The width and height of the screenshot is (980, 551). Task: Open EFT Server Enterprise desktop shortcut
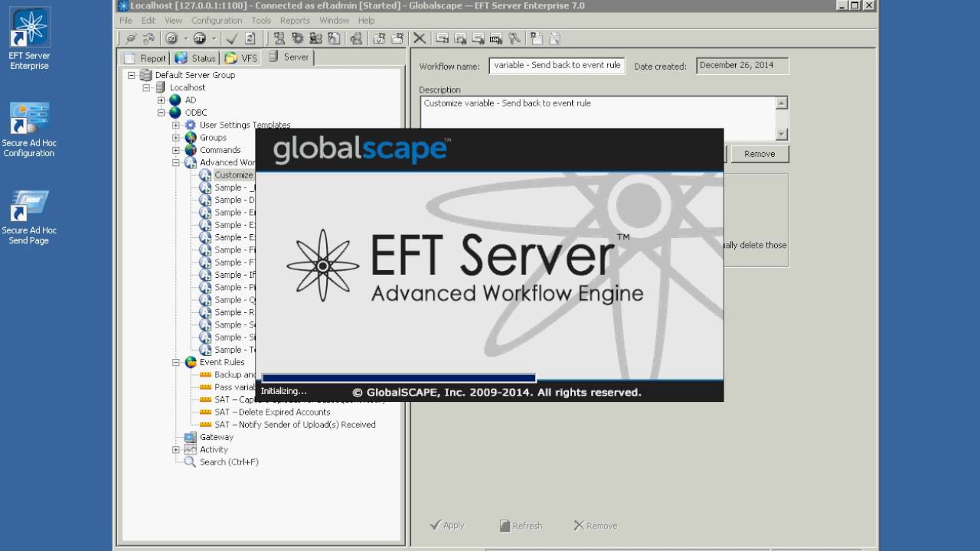click(x=29, y=38)
